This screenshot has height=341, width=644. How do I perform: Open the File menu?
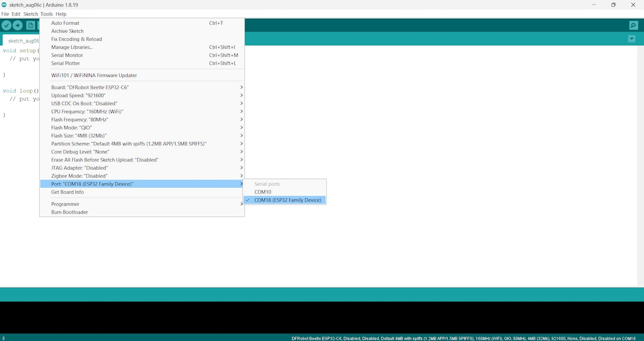pyautogui.click(x=5, y=14)
